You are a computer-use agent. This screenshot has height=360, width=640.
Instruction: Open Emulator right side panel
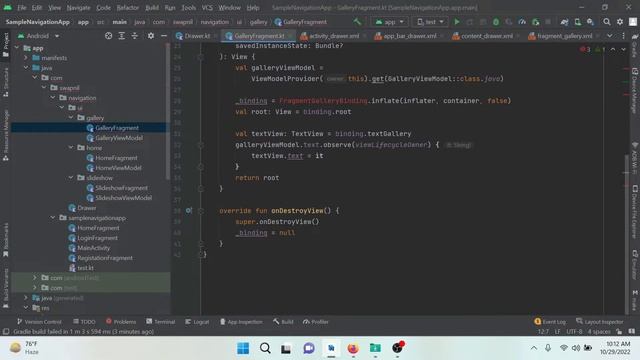[635, 264]
